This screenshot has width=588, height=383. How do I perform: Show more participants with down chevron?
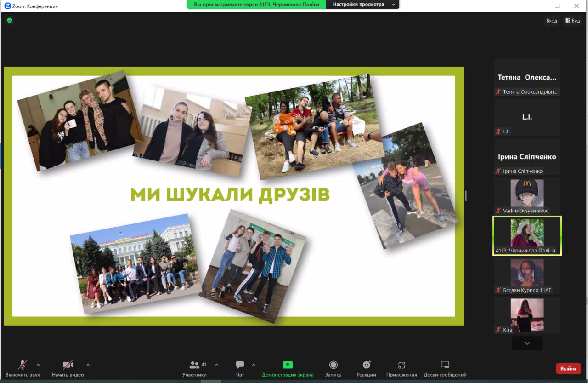pos(527,343)
